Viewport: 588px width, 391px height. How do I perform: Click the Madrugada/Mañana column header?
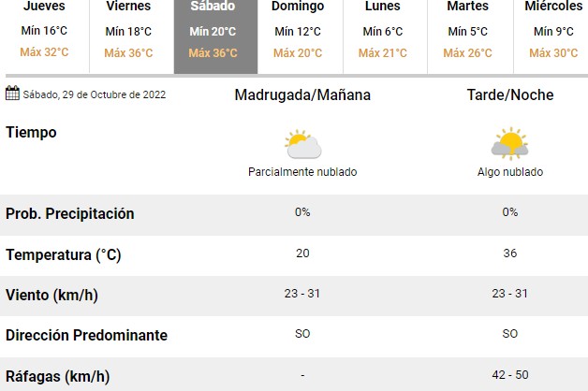click(x=302, y=95)
